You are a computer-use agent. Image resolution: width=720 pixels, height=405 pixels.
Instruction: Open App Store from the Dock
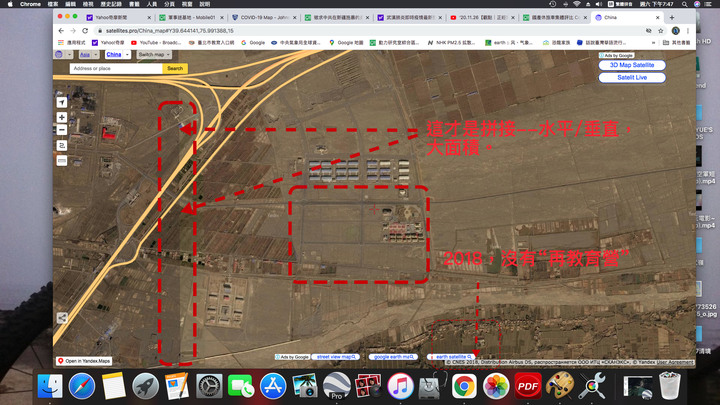(x=273, y=386)
